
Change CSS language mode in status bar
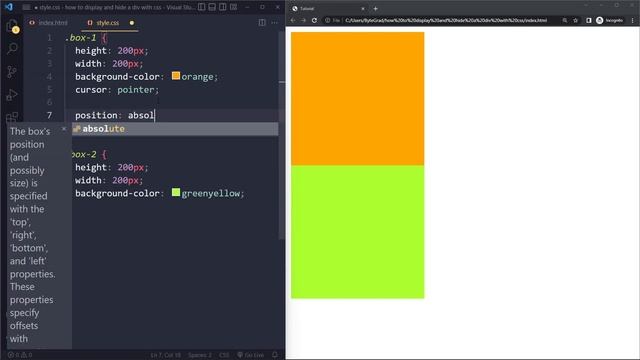click(224, 355)
